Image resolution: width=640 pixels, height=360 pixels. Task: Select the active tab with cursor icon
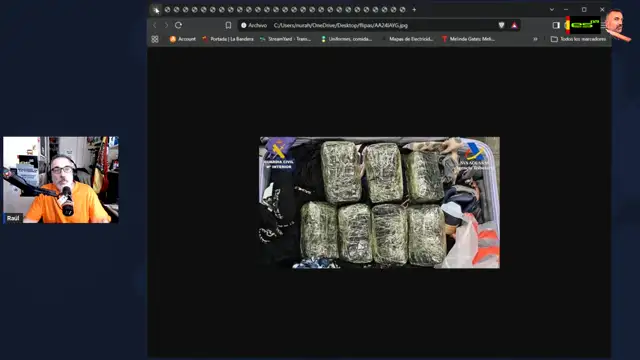156,9
